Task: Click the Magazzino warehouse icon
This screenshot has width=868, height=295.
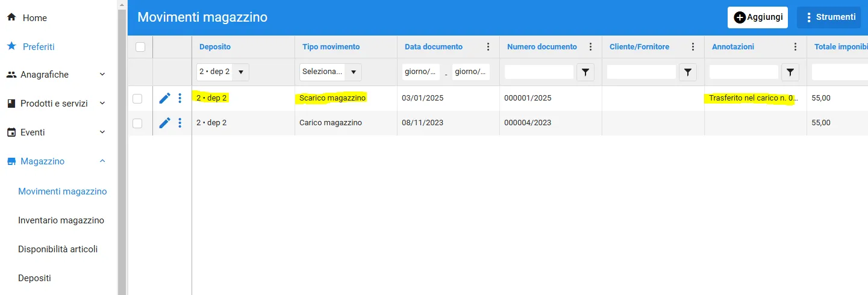Action: pyautogui.click(x=11, y=161)
